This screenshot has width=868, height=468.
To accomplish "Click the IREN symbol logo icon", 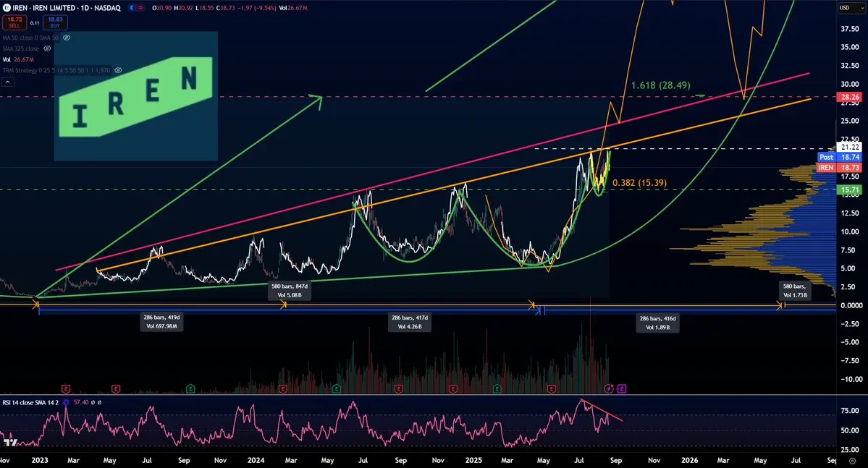I will 7,8.
